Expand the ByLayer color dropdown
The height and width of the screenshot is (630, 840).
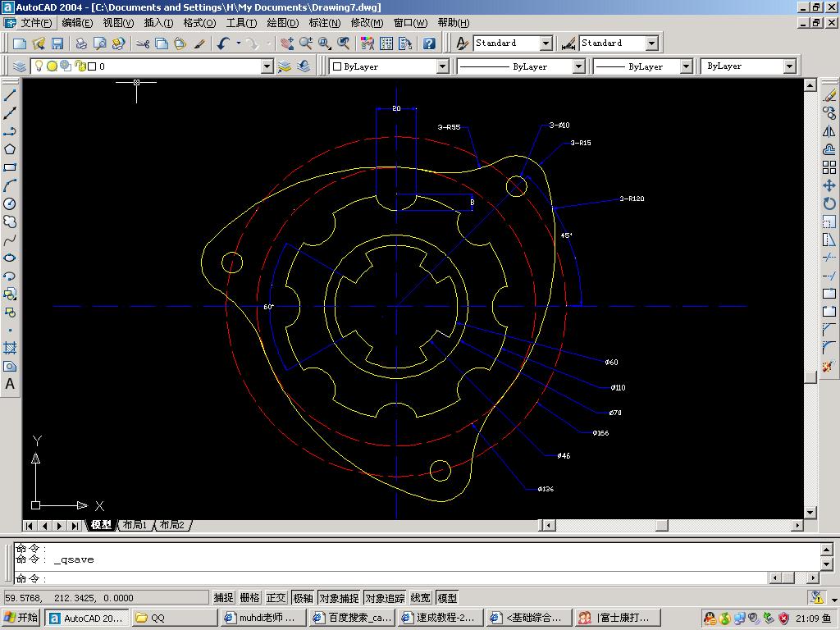(442, 66)
